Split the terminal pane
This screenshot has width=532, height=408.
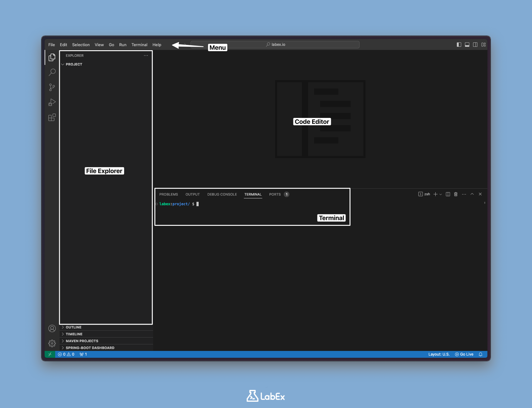point(448,194)
